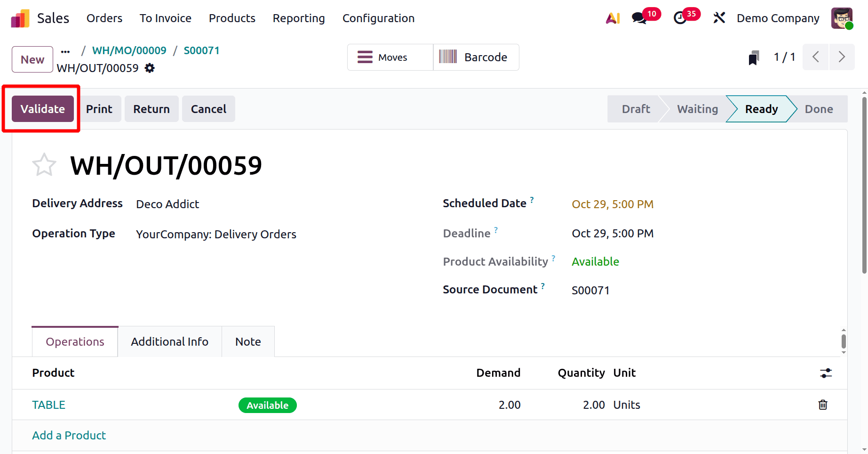Go to the next record with the right arrow
Viewport: 868px width, 454px height.
click(x=842, y=57)
